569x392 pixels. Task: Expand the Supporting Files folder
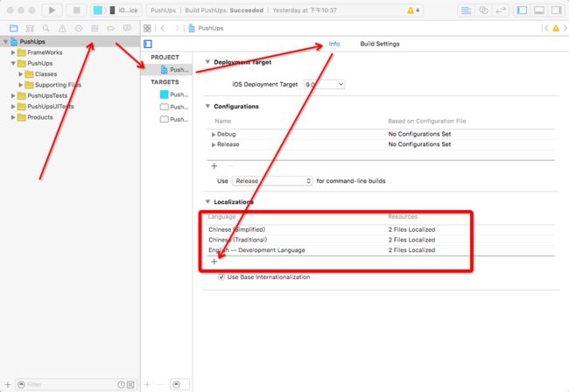pos(21,85)
